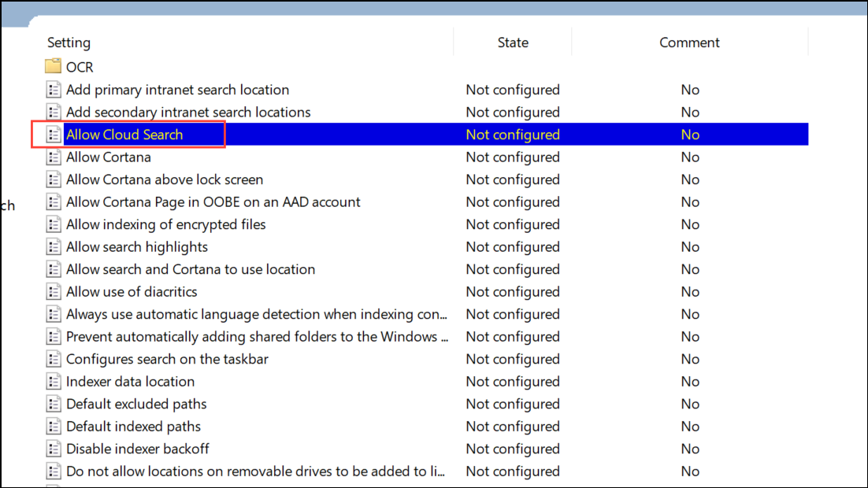Click the Comment column header
Viewport: 868px width, 488px height.
coord(689,43)
